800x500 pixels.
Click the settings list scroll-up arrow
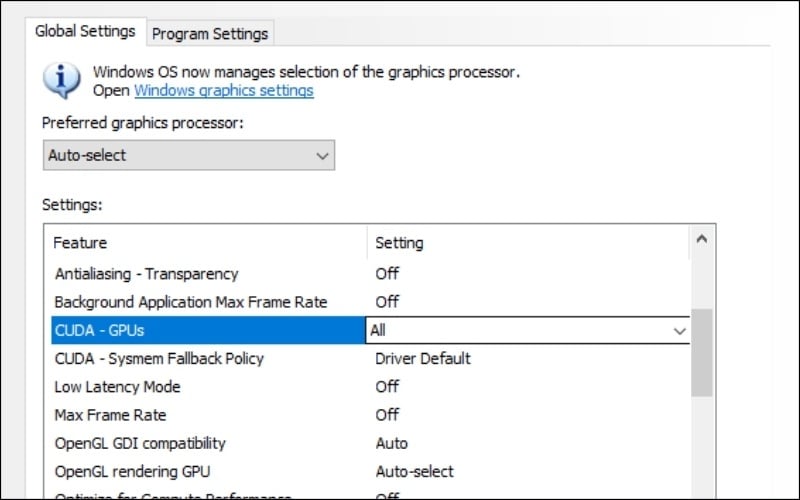pyautogui.click(x=701, y=240)
